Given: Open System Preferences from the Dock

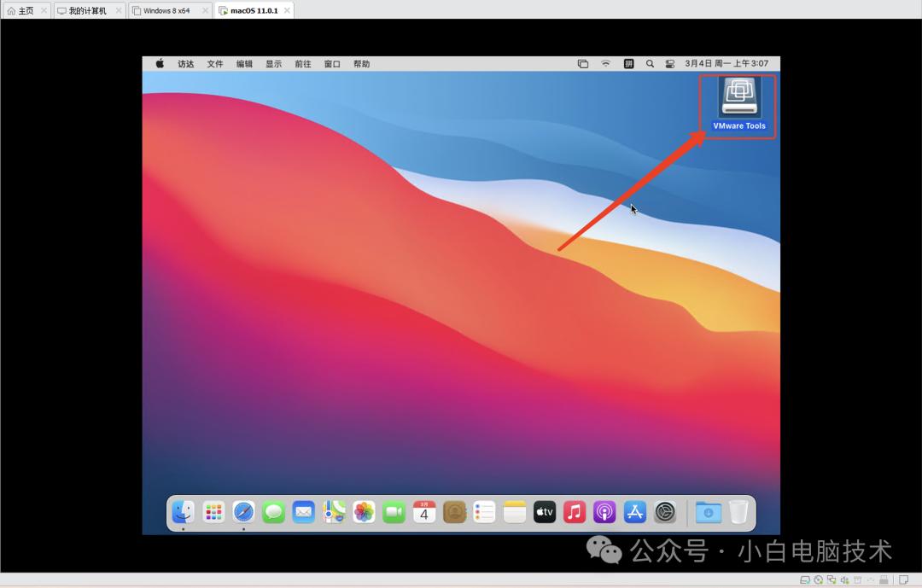Looking at the screenshot, I should 665,512.
